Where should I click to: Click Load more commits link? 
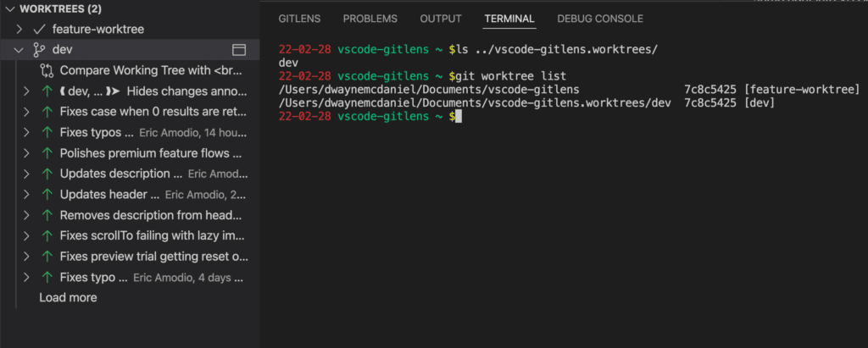coord(68,298)
